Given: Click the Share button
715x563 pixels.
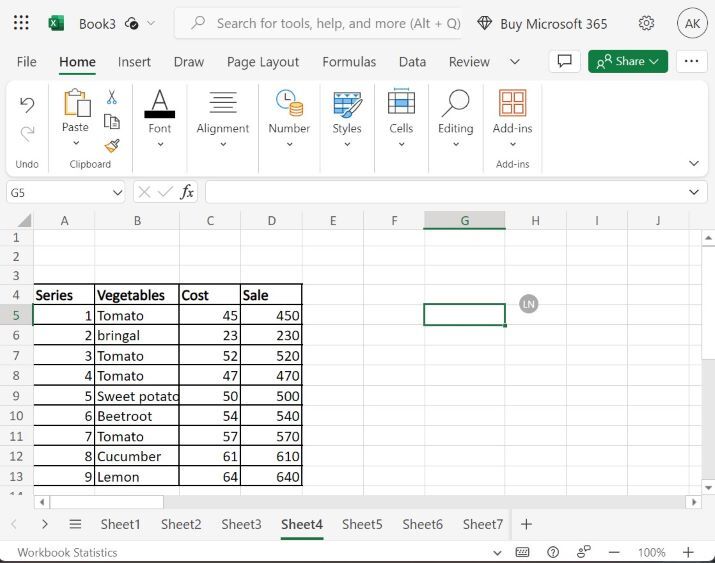Looking at the screenshot, I should coord(628,61).
